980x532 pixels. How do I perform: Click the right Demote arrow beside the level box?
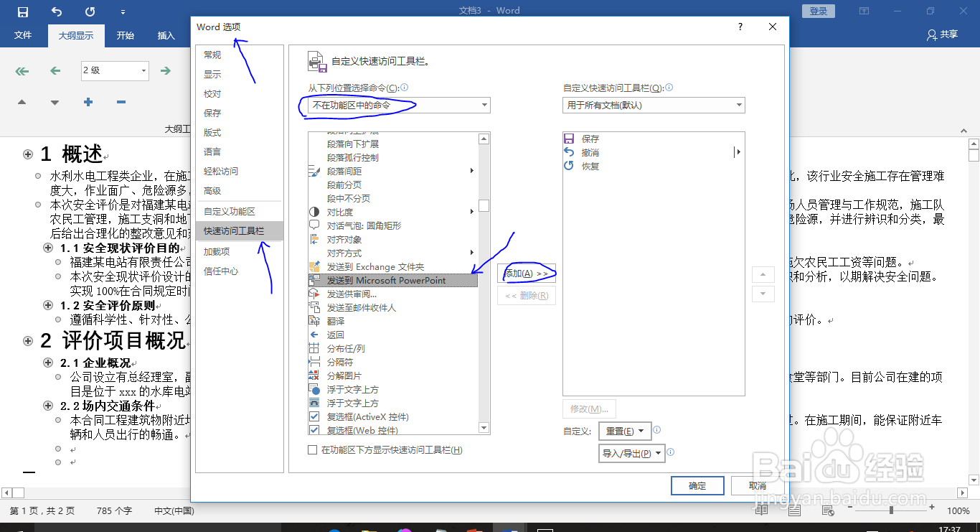point(166,70)
